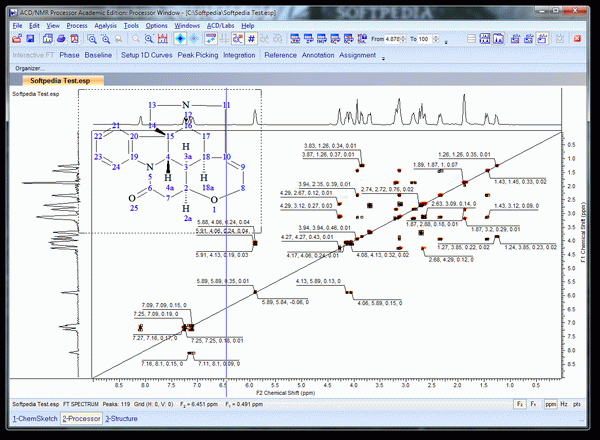The width and height of the screenshot is (600, 440).
Task: Click the To field spinner arrows
Action: 436,39
